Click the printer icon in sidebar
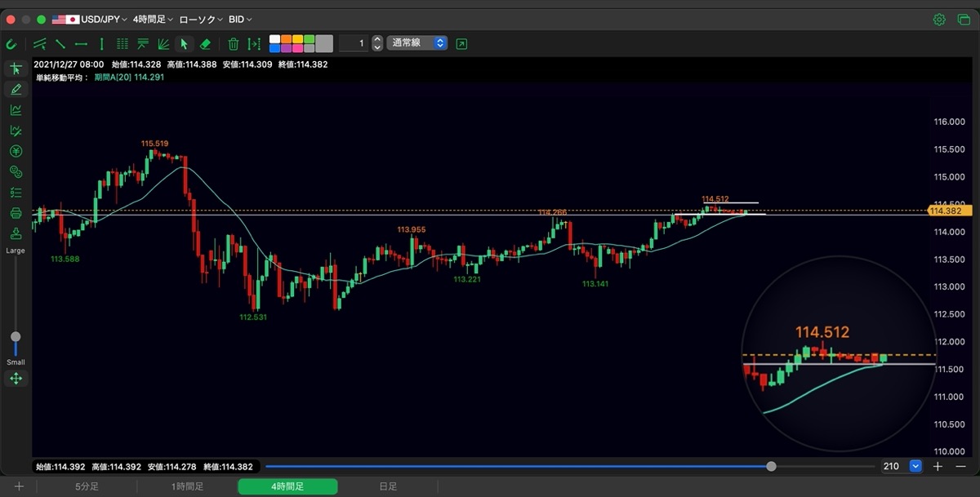Screen dimensions: 980x497 coord(16,213)
